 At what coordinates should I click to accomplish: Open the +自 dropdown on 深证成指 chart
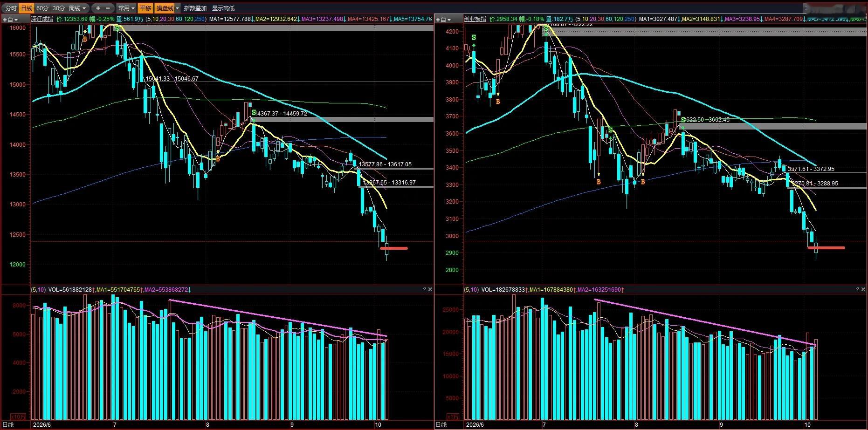pyautogui.click(x=10, y=19)
